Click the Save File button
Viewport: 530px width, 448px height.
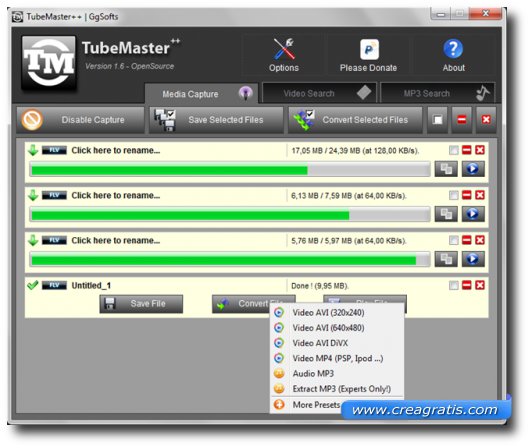coord(141,304)
